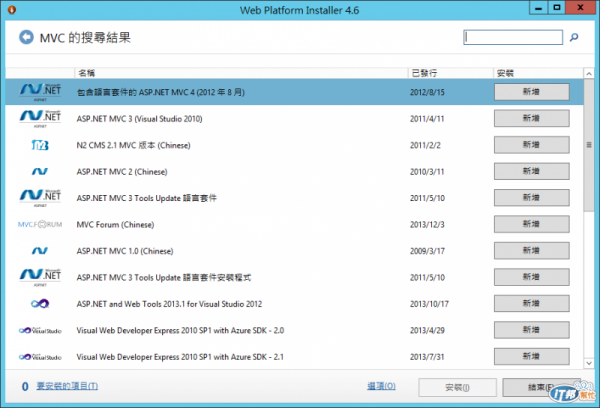Screen dimensions: 600x408
Task: Select the MVC Forum (Chinese) row
Action: (x=294, y=224)
